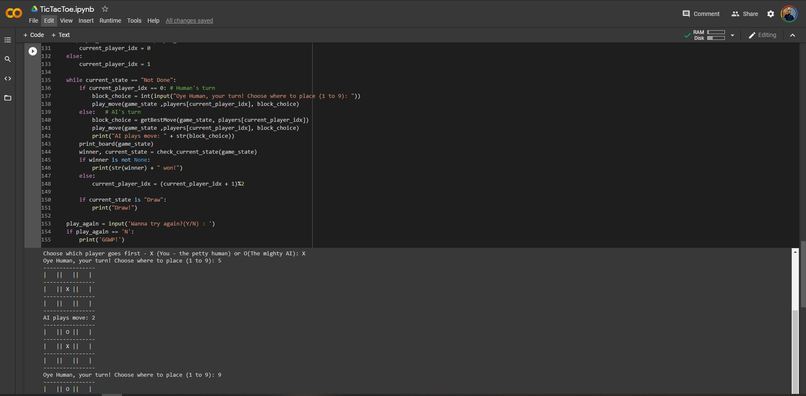
Task: Click the green connected checkmark icon
Action: tap(687, 35)
